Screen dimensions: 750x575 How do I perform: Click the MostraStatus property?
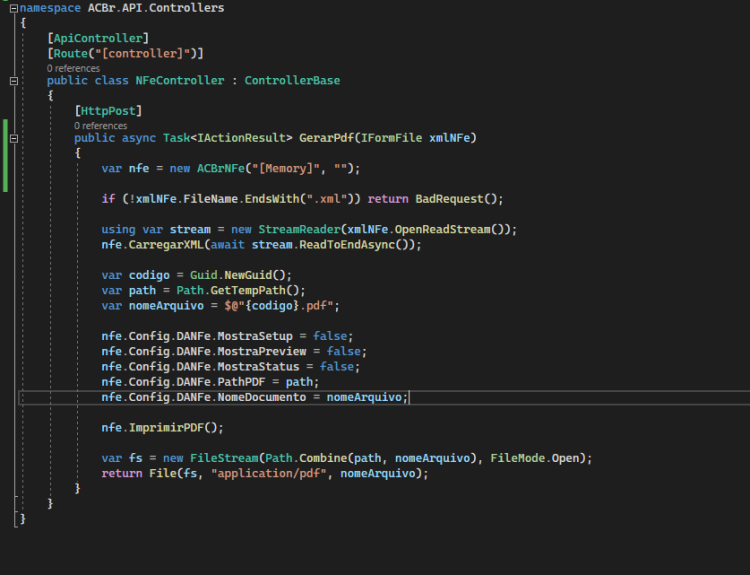pos(258,367)
